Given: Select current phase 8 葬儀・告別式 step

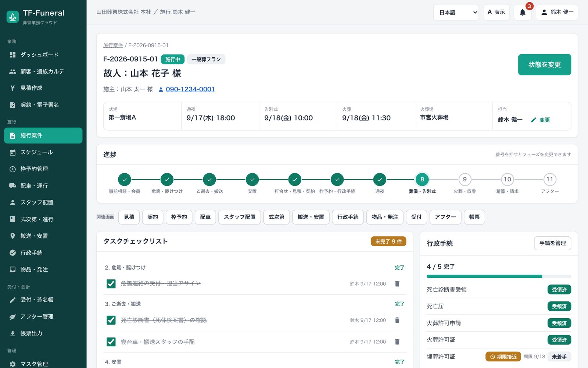Looking at the screenshot, I should click(x=422, y=180).
